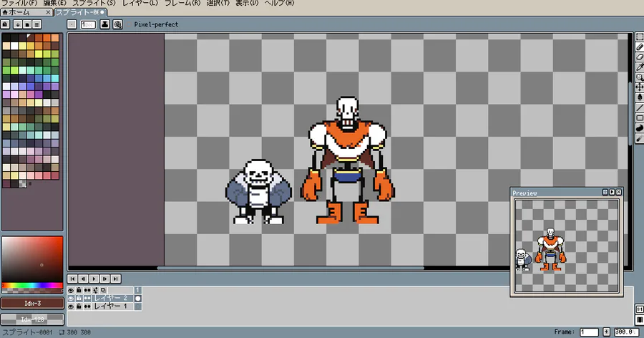This screenshot has height=338, width=644.
Task: Play animation in the Preview window
Action: pyautogui.click(x=612, y=193)
